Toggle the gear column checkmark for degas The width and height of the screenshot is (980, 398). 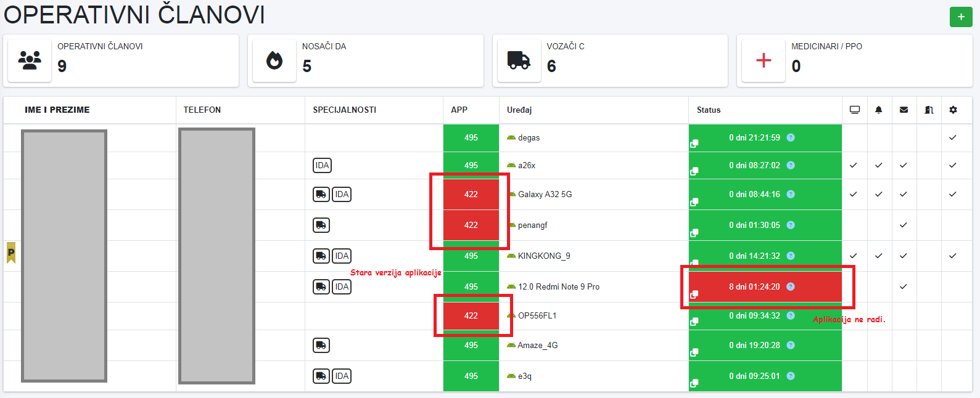pos(953,137)
